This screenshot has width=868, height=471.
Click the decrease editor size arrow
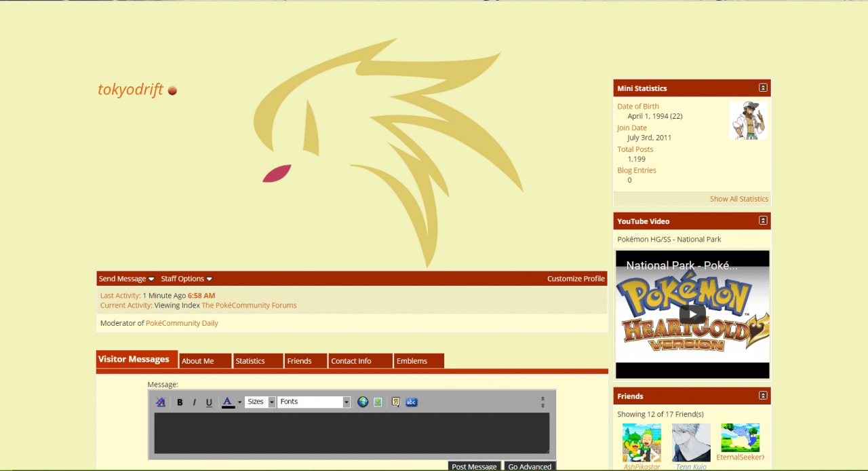(542, 398)
